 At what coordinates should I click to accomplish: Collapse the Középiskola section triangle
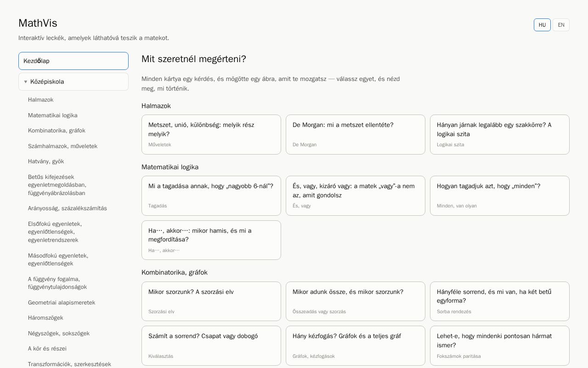point(26,82)
